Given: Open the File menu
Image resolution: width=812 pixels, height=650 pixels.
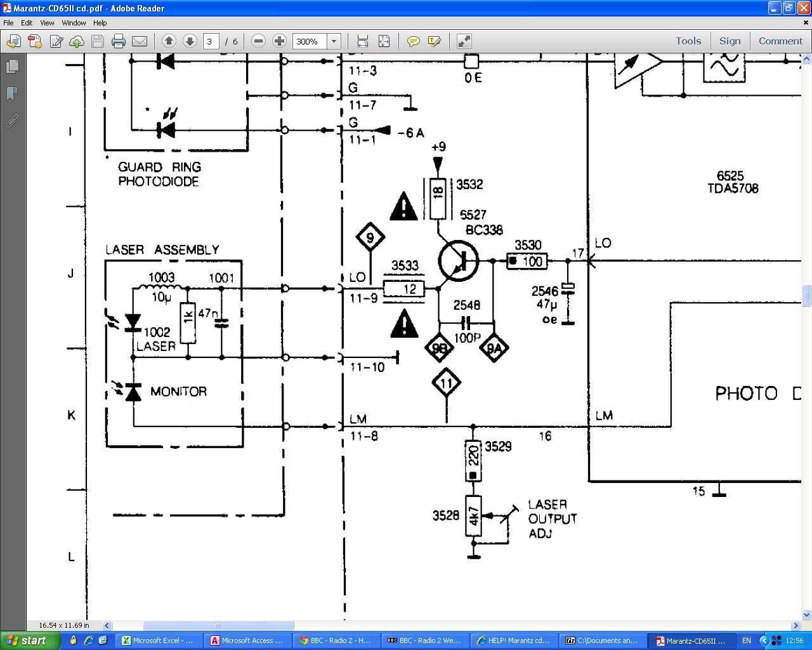Looking at the screenshot, I should coord(8,22).
